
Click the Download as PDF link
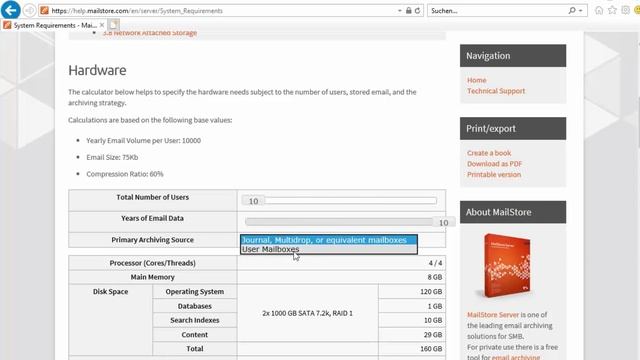pos(494,164)
